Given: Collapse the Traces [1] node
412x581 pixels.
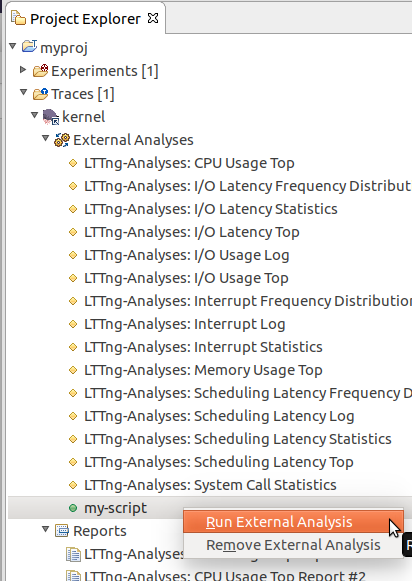Looking at the screenshot, I should coord(24,92).
